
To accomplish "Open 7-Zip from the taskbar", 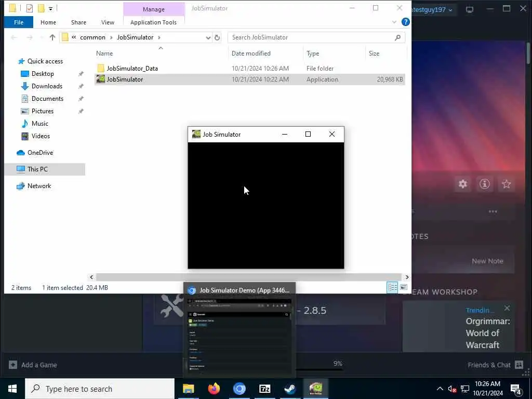I will click(264, 389).
